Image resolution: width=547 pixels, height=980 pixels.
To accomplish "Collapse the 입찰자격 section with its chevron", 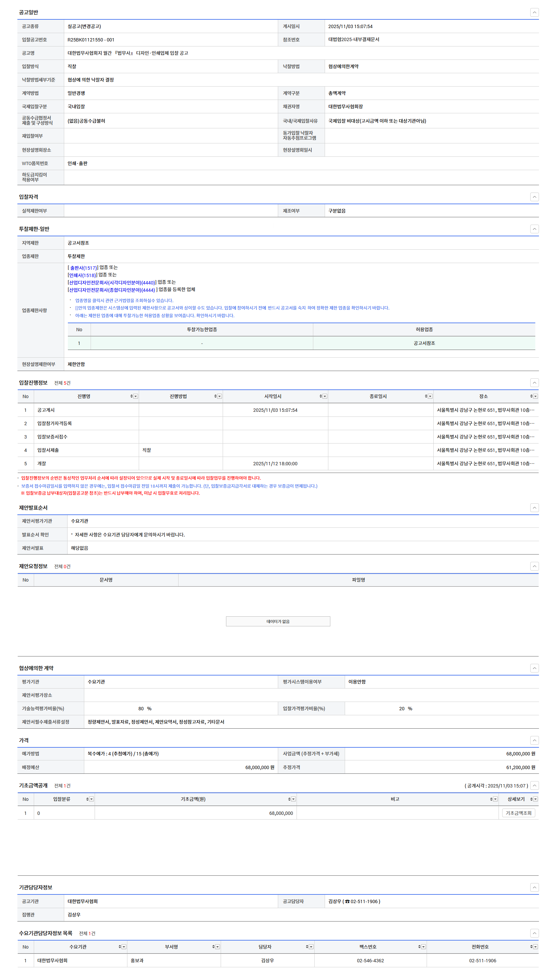I will coord(534,197).
